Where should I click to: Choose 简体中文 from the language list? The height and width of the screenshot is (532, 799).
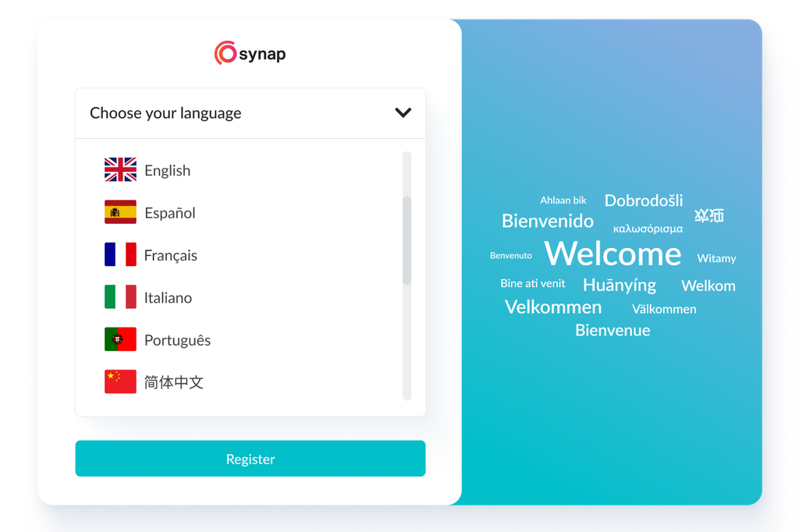(x=174, y=382)
